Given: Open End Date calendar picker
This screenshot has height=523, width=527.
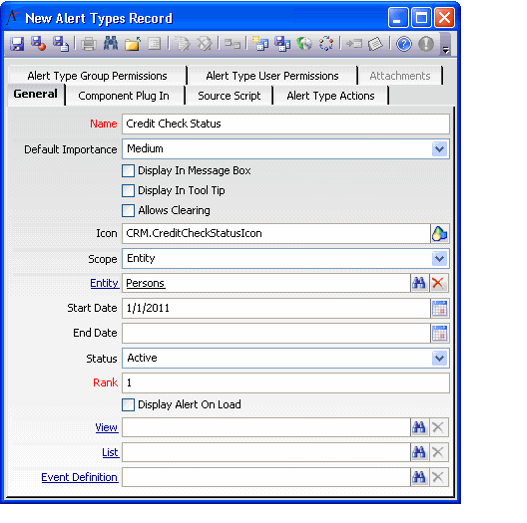Looking at the screenshot, I should 440,333.
